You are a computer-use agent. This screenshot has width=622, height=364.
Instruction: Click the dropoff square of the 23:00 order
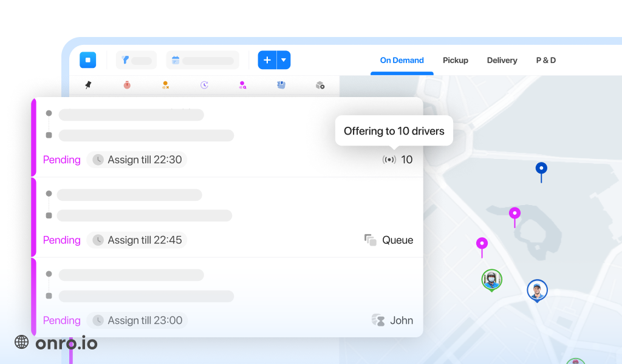point(49,296)
